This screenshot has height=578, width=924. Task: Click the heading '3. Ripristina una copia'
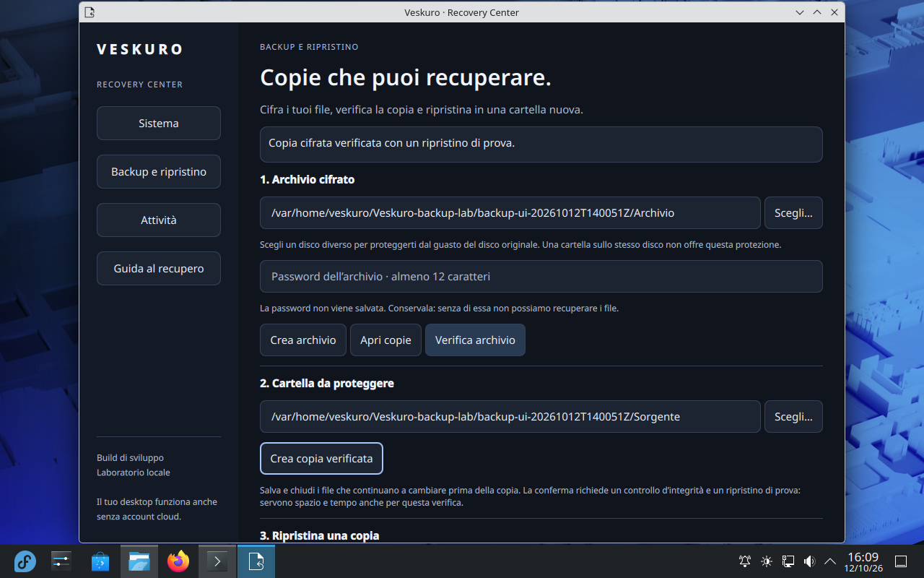[320, 536]
